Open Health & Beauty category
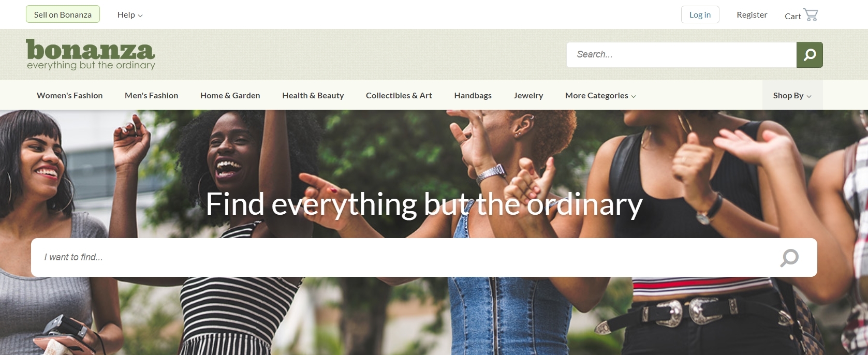868x355 pixels. tap(313, 96)
